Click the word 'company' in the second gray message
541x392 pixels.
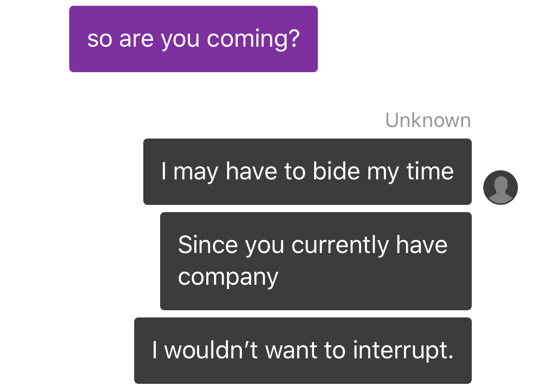(x=228, y=278)
